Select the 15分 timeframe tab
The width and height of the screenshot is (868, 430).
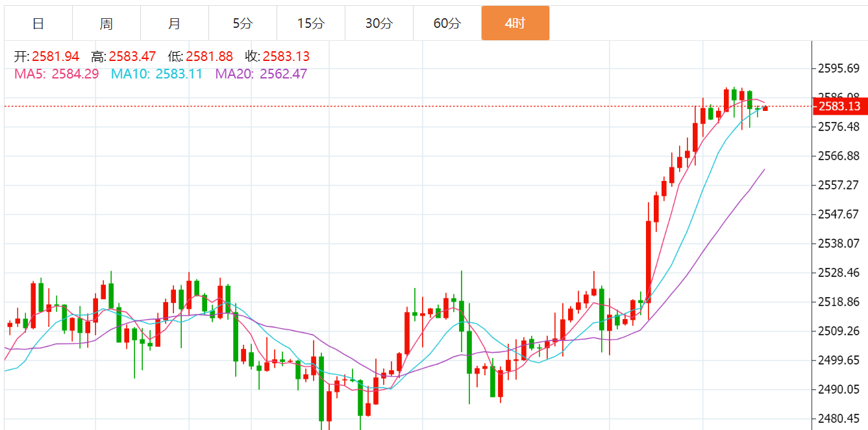(x=310, y=24)
